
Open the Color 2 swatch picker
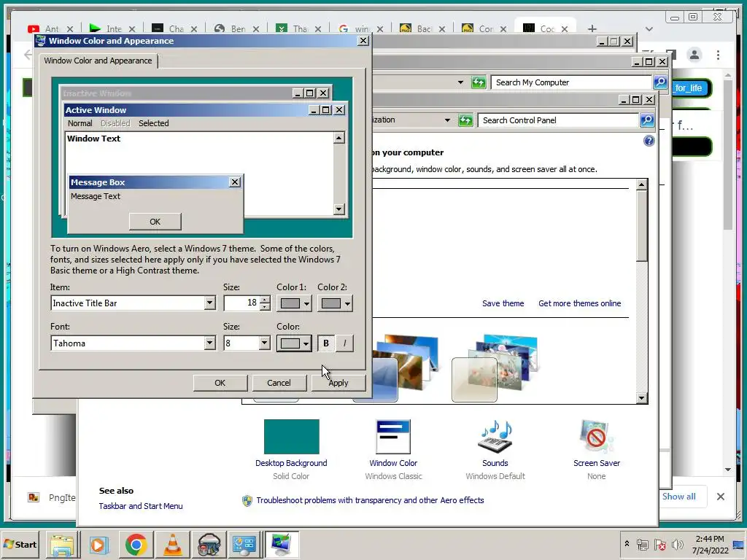pyautogui.click(x=335, y=303)
